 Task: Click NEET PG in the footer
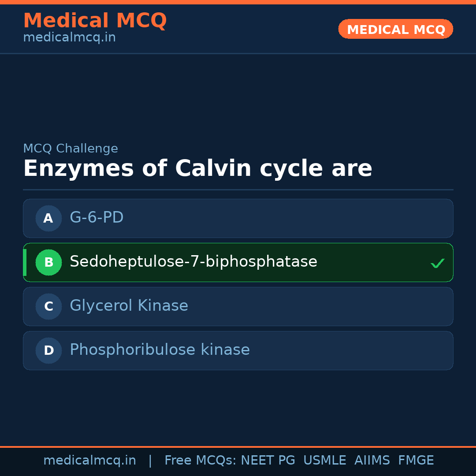(x=268, y=461)
